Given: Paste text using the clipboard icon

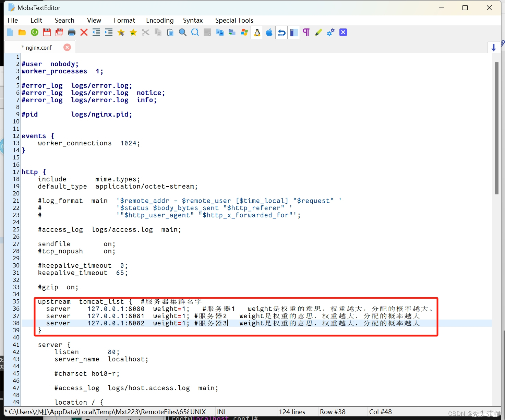Looking at the screenshot, I should tap(170, 33).
